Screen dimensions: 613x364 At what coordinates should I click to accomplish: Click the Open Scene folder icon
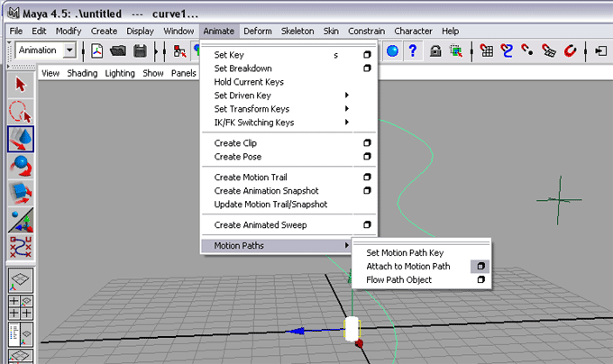pyautogui.click(x=118, y=50)
